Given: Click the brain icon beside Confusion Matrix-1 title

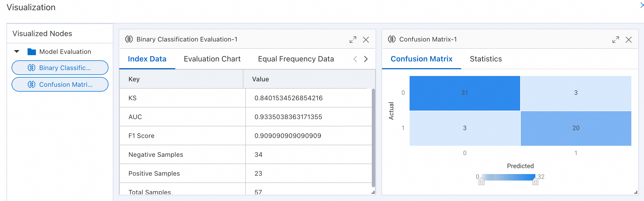Looking at the screenshot, I should [x=392, y=39].
